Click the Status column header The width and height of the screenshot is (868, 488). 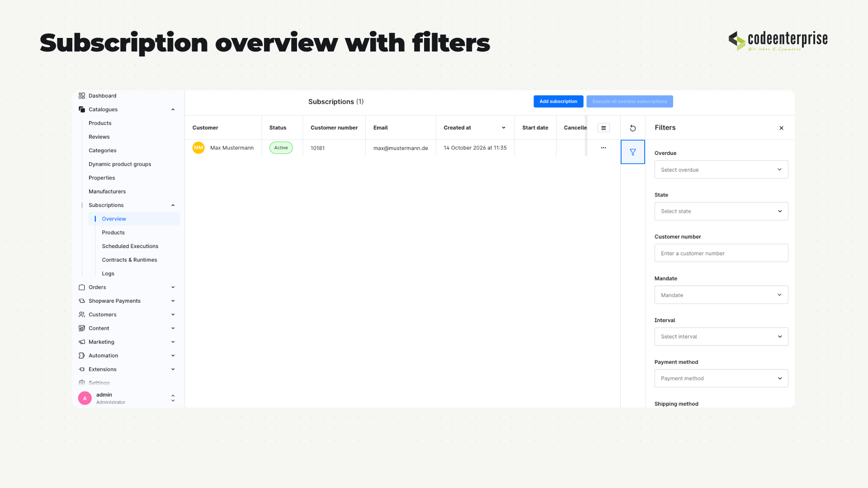(278, 128)
